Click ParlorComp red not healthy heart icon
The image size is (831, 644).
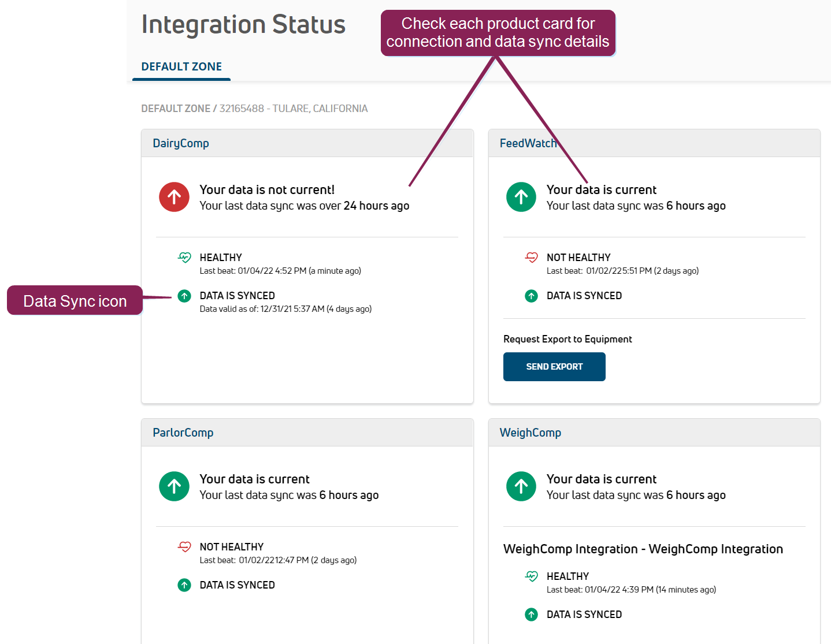184,547
